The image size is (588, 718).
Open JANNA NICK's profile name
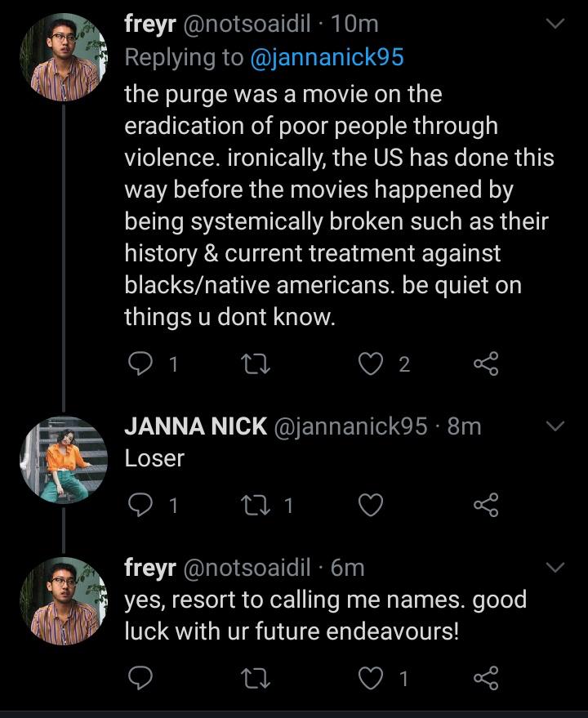click(195, 426)
